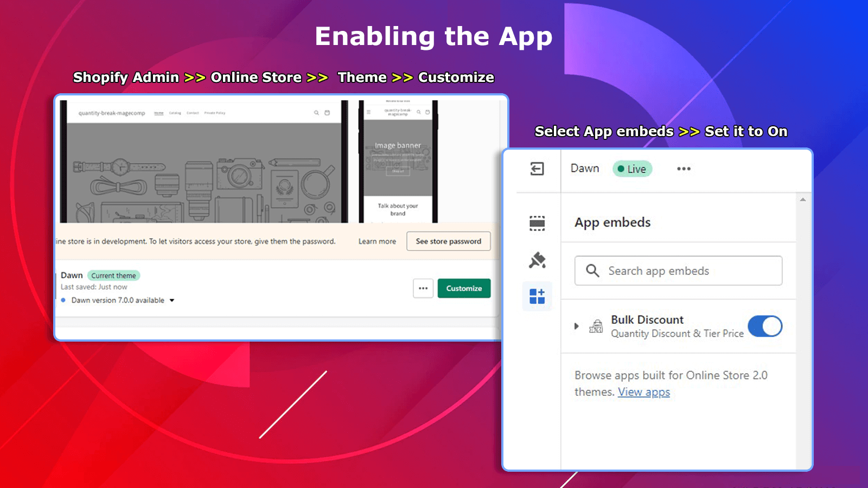The height and width of the screenshot is (488, 868).
Task: Click the Current theme badge
Action: pyautogui.click(x=113, y=275)
